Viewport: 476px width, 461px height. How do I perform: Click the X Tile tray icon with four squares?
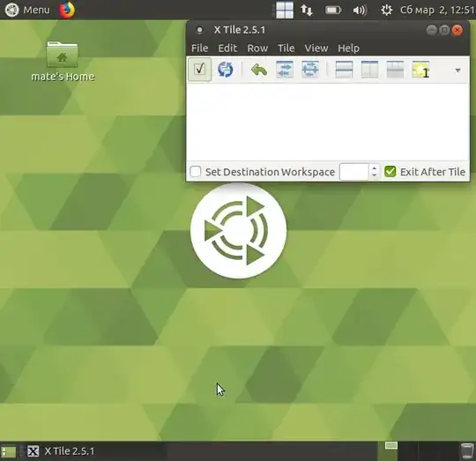(285, 10)
